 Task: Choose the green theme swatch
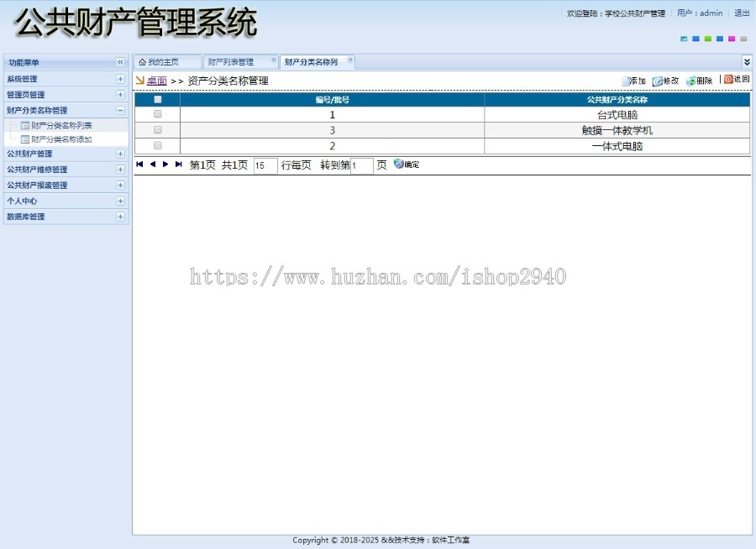(708, 39)
